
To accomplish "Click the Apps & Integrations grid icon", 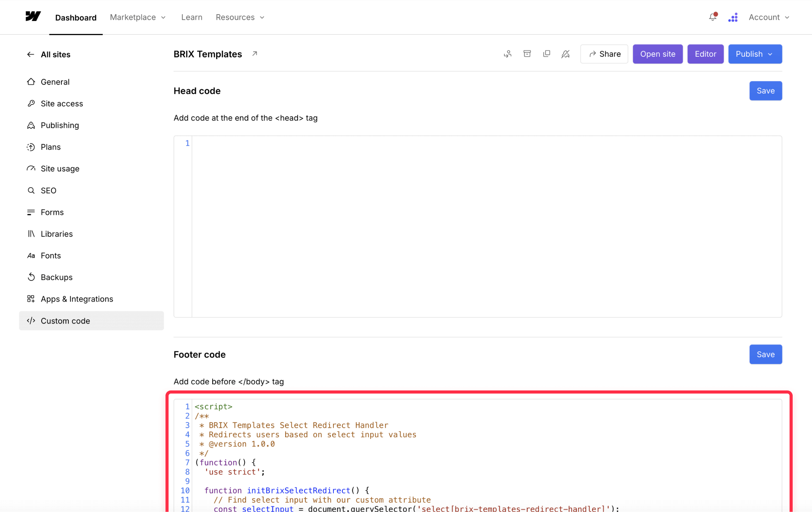I will pos(31,299).
